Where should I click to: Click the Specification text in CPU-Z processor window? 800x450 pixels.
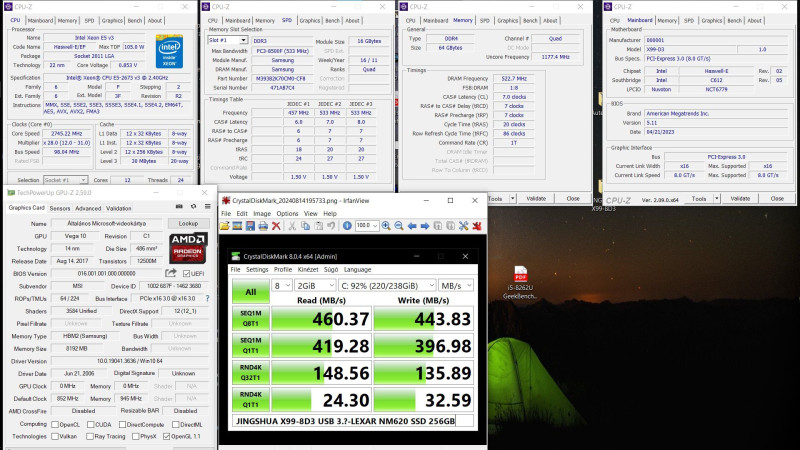click(118, 78)
